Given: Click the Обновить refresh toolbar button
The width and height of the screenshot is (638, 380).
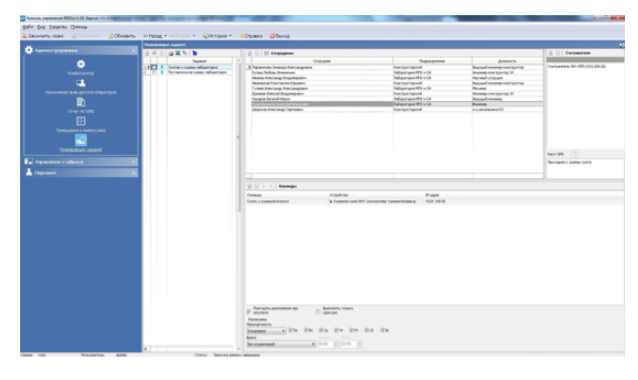Looking at the screenshot, I should tap(122, 36).
